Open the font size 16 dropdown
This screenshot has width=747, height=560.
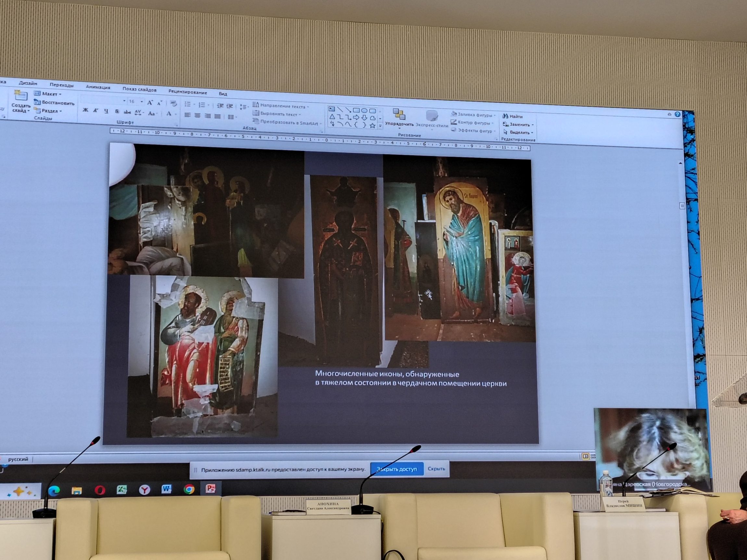[142, 102]
